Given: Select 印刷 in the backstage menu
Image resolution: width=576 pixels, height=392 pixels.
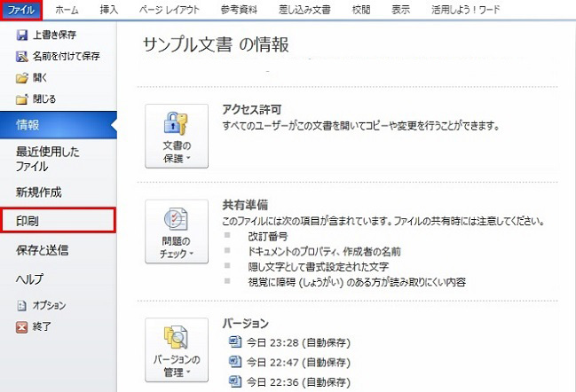Looking at the screenshot, I should pos(59,220).
